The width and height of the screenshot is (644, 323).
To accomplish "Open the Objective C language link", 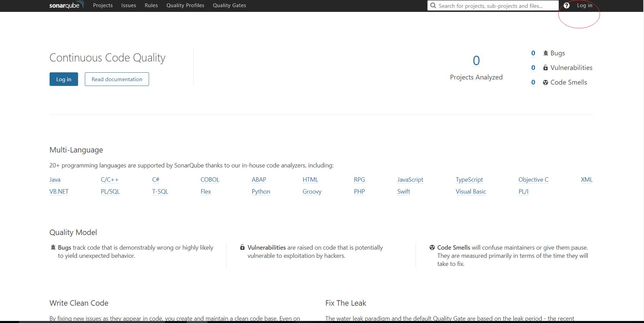I will pyautogui.click(x=533, y=180).
